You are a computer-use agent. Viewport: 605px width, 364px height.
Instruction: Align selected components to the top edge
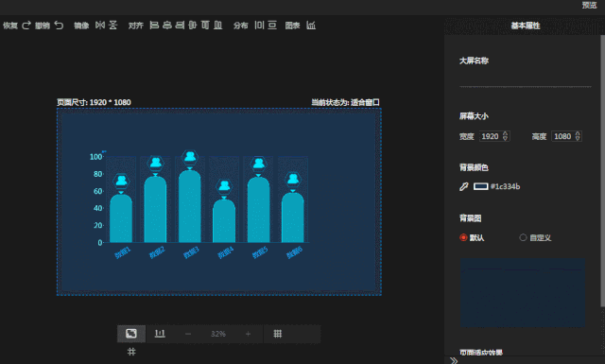(x=205, y=26)
